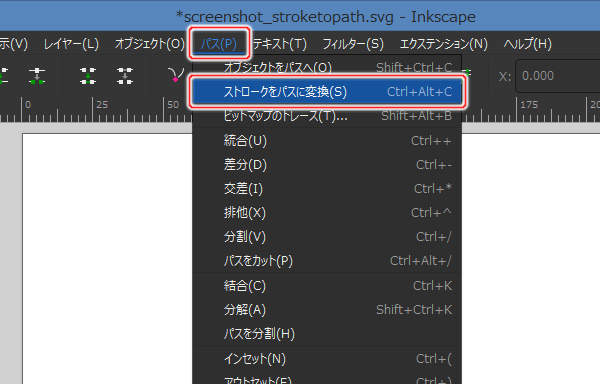
Task: Choose 分割(V) division from the menu
Action: pos(327,237)
